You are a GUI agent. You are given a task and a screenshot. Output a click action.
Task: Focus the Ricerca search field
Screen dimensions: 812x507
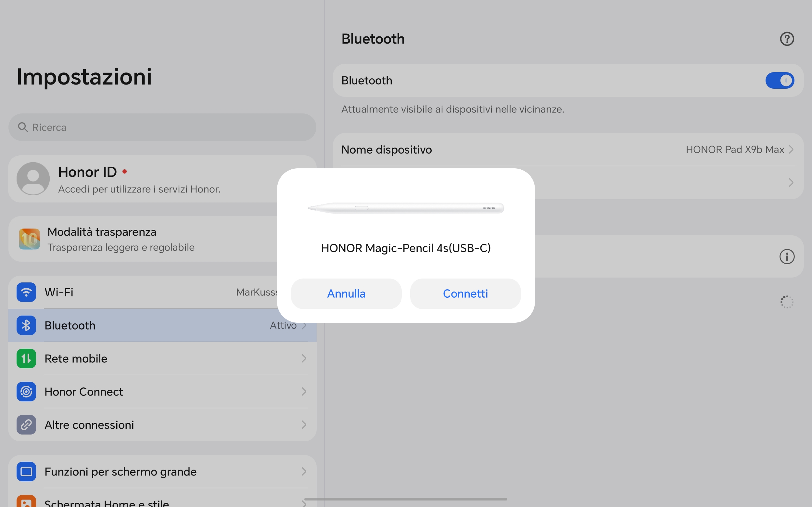tap(162, 127)
